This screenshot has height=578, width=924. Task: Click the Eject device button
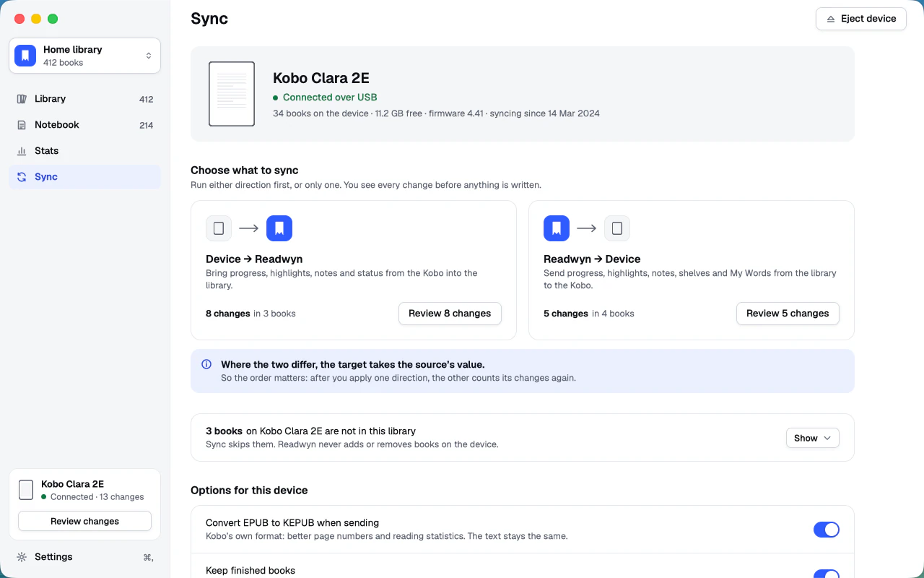pos(860,19)
